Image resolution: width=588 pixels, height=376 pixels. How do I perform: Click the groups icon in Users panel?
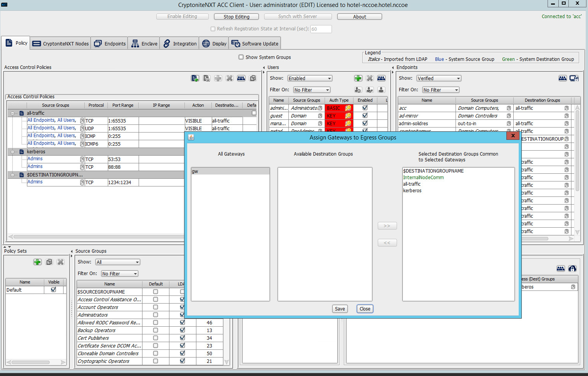click(x=381, y=78)
